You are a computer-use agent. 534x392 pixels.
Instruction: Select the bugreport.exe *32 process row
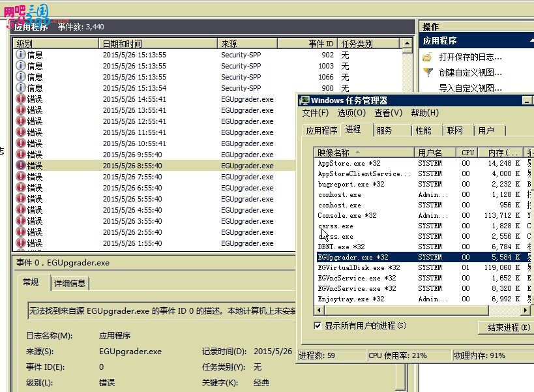click(423, 184)
